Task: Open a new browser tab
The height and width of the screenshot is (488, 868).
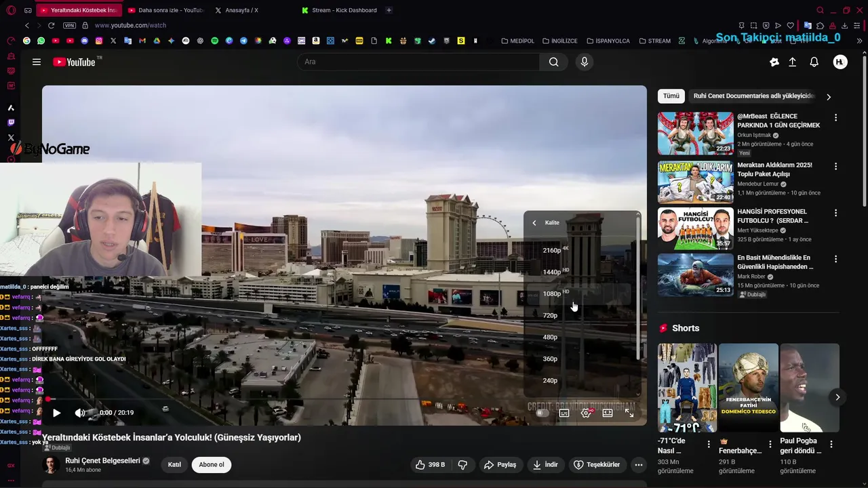Action: click(389, 10)
